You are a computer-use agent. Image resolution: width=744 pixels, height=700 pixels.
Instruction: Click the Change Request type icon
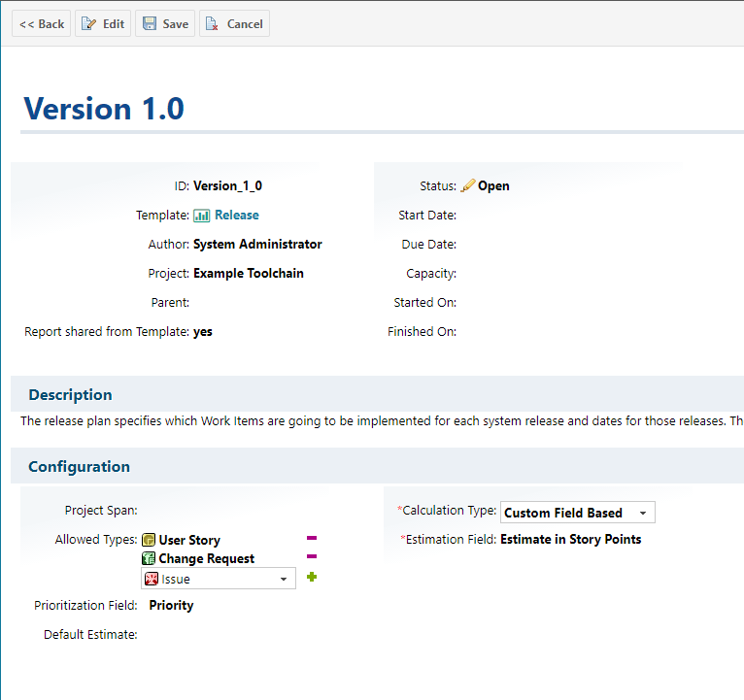[x=149, y=558]
